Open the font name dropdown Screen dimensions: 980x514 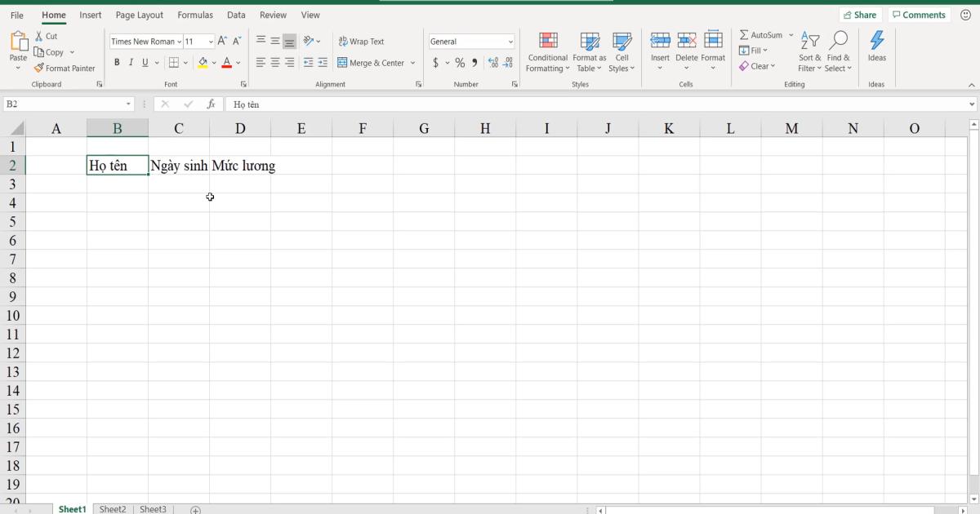point(180,41)
